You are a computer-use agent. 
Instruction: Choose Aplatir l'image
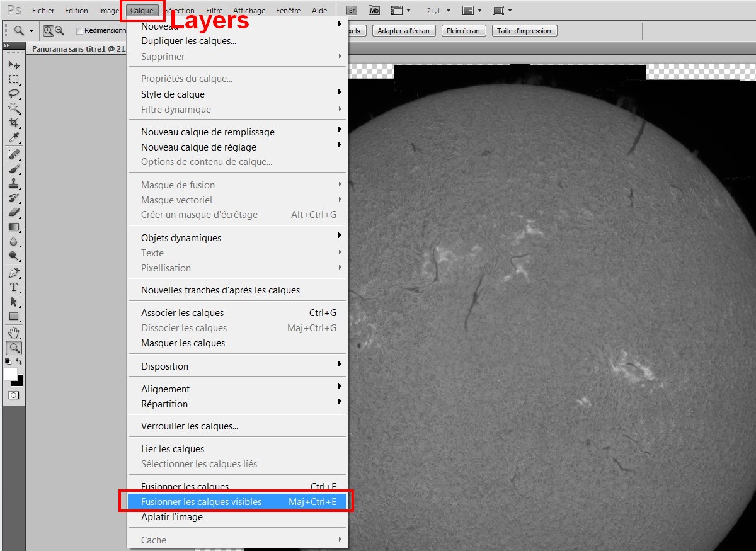pos(237,516)
